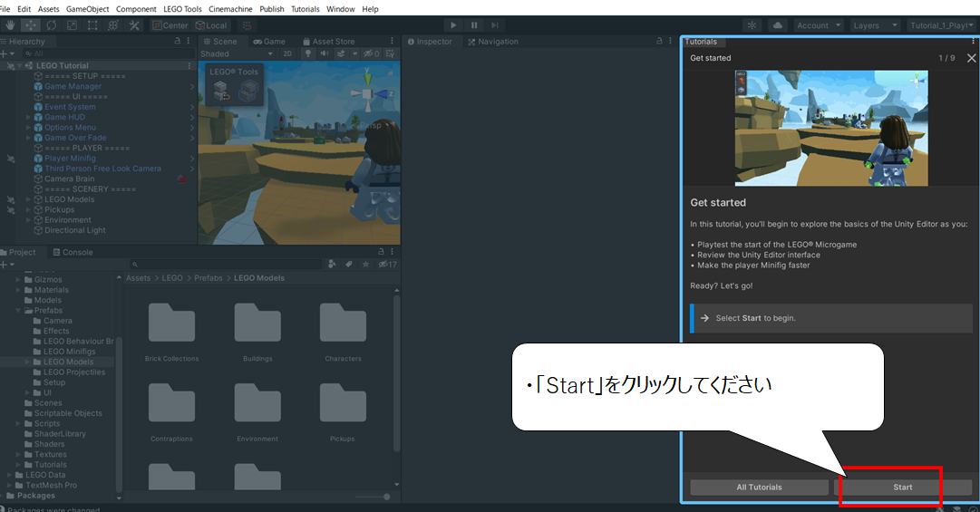Image resolution: width=980 pixels, height=512 pixels.
Task: Expand Options Menu in Hierarchy
Action: (28, 128)
